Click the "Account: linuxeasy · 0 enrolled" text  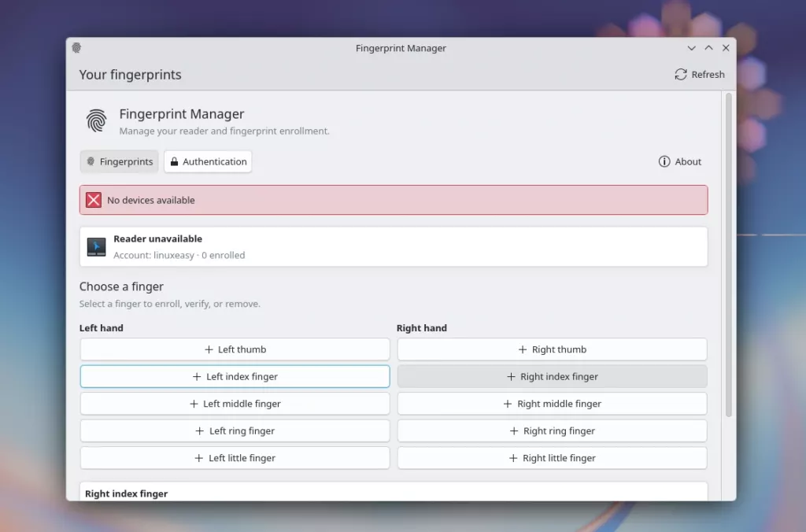[x=179, y=255]
